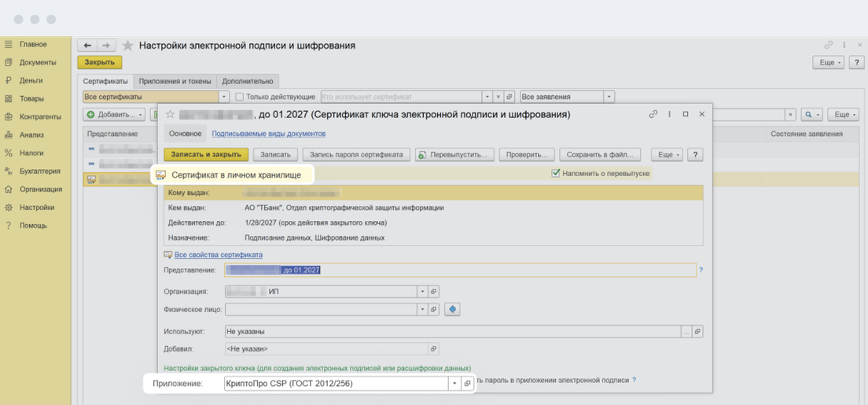Open the Приложение field's open-form icon
Image resolution: width=868 pixels, height=405 pixels.
click(466, 383)
